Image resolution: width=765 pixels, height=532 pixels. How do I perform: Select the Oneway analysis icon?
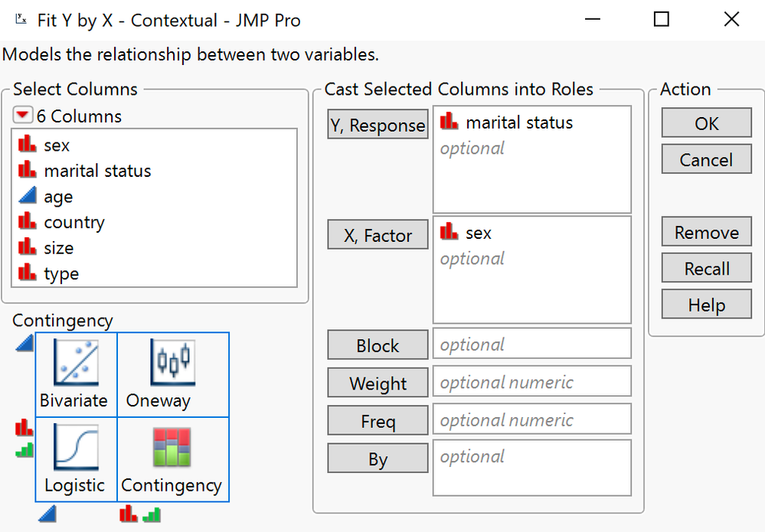pyautogui.click(x=172, y=374)
